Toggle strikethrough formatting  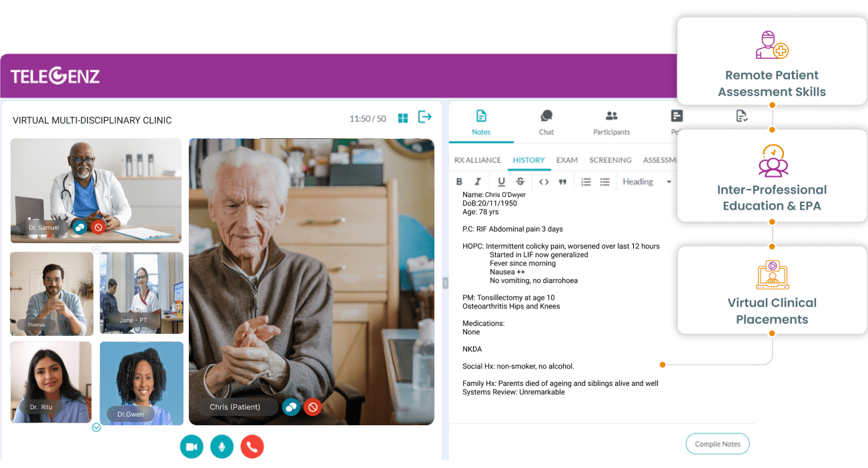(520, 181)
